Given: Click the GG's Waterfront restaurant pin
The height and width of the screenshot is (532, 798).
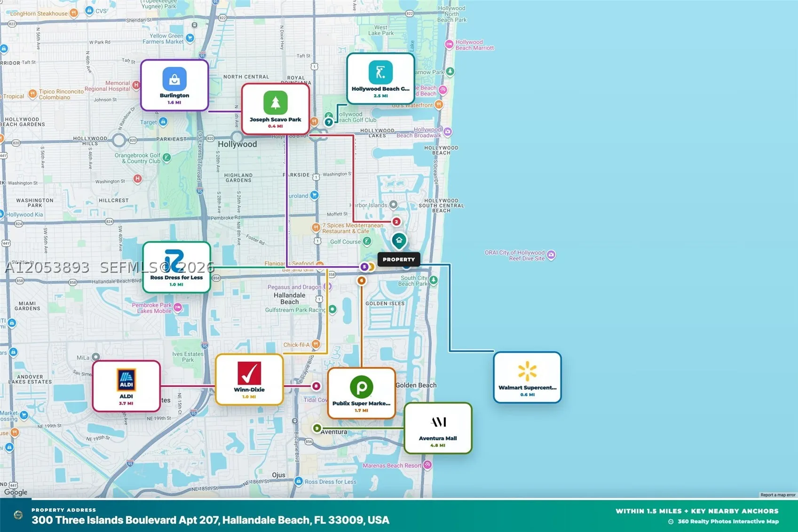Looking at the screenshot, I should point(439,104).
